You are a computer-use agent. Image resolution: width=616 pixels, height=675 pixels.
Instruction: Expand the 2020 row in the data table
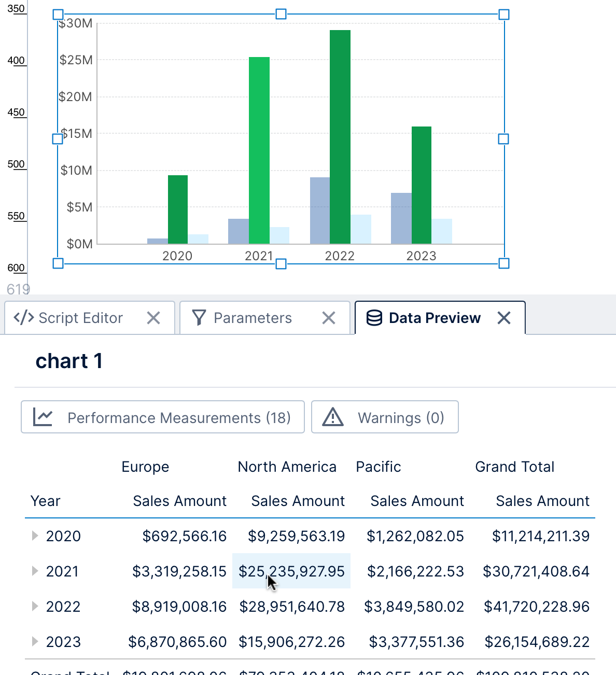click(35, 536)
